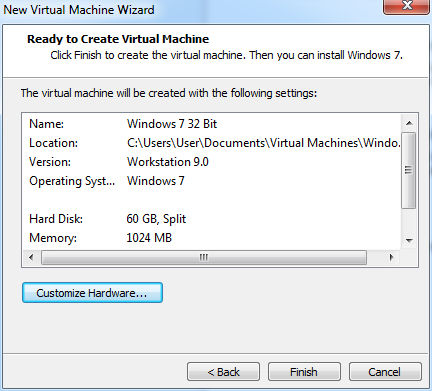Click the horizontal scrollbar thumb
Image resolution: width=432 pixels, height=391 pixels.
pos(204,257)
